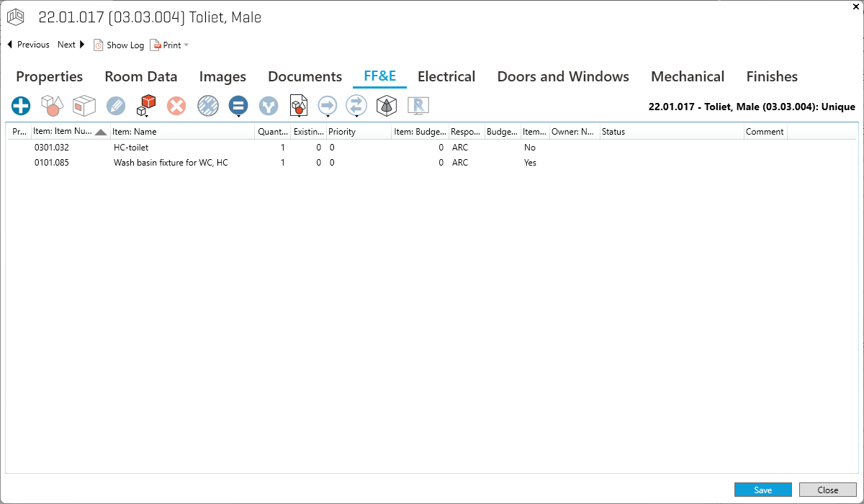Select the HC-toilet row

[x=131, y=148]
